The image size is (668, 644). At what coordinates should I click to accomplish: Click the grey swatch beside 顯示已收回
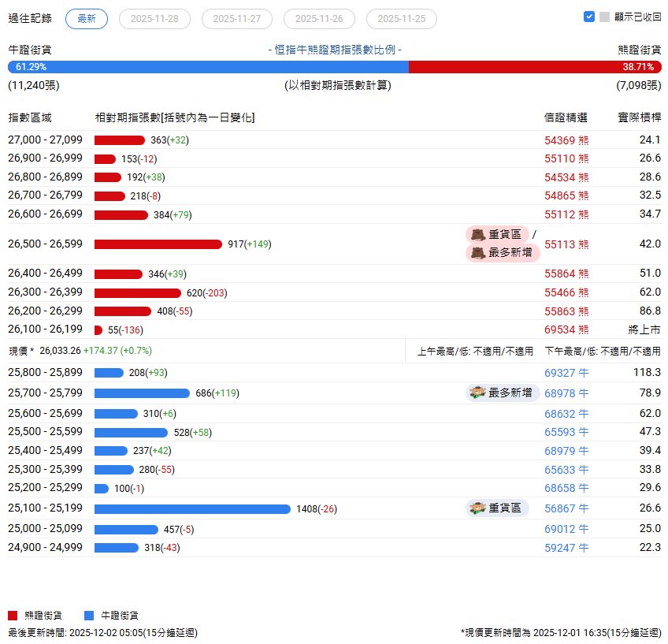coord(604,17)
